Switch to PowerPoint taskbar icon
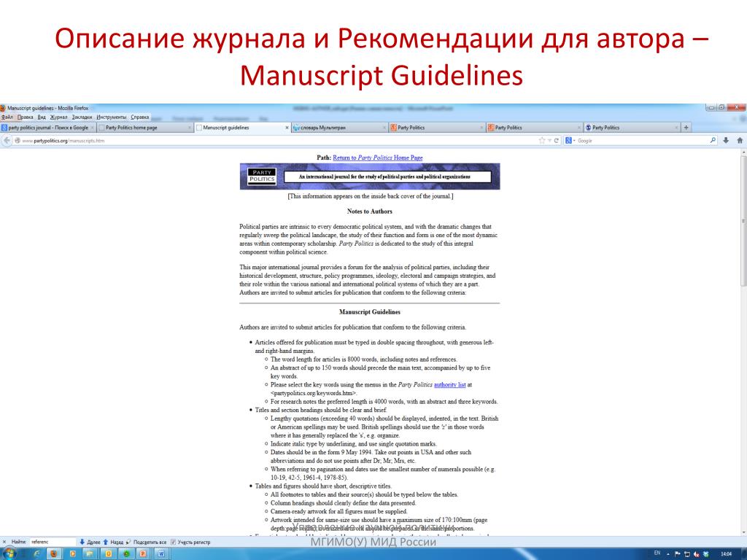 pyautogui.click(x=143, y=554)
